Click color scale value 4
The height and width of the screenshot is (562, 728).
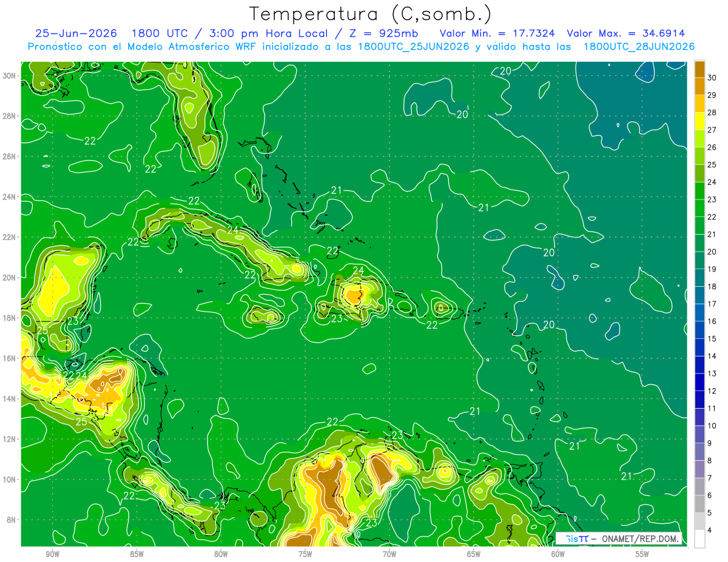tap(710, 530)
